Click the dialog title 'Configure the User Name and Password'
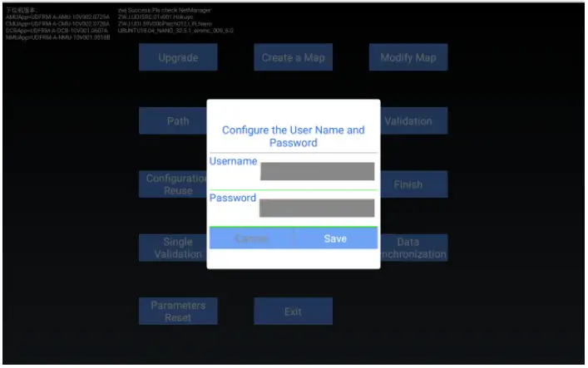Screen dimensions: 588x368 point(294,136)
